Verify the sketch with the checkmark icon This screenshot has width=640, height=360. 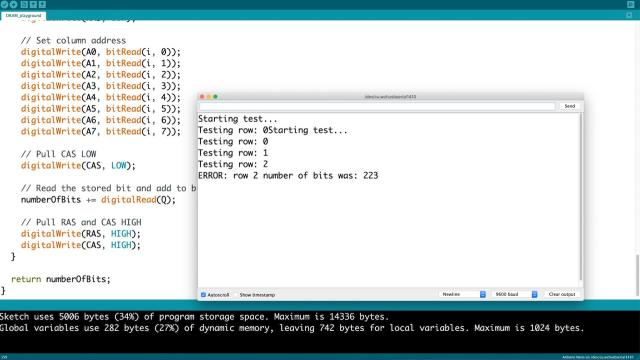(x=4, y=4)
